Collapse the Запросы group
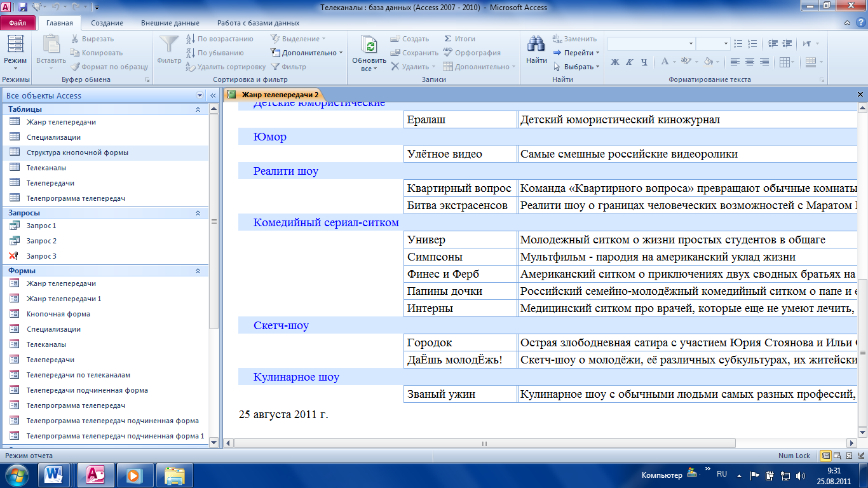Viewport: 868px width, 488px height. 198,213
